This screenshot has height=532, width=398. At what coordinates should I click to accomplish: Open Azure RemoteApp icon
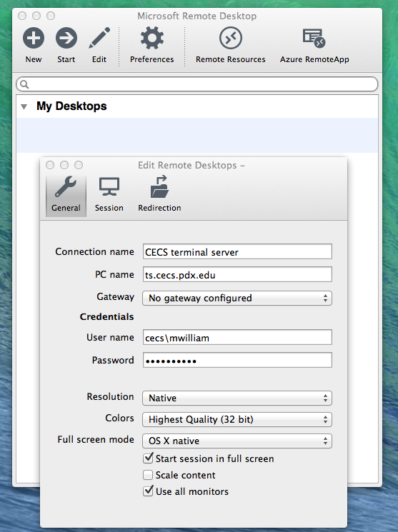[314, 38]
